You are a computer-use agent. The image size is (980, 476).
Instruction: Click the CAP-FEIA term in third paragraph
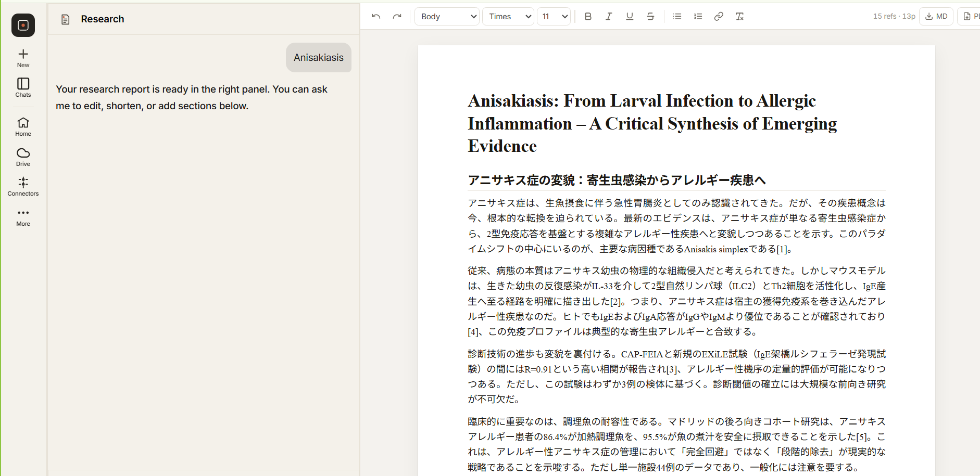(642, 354)
